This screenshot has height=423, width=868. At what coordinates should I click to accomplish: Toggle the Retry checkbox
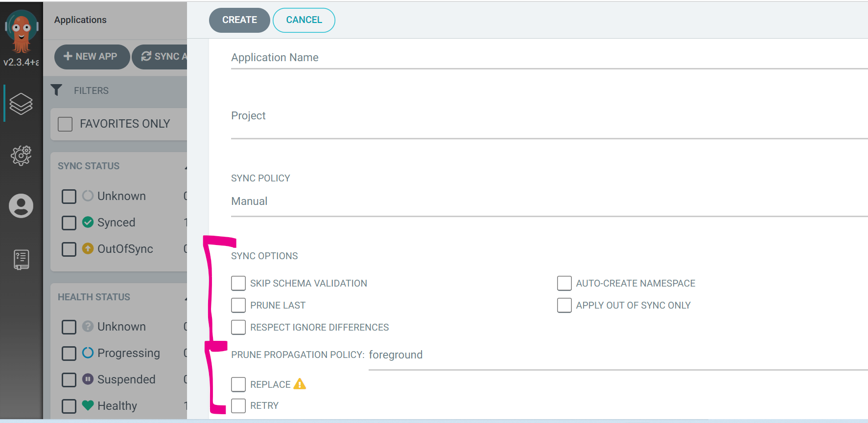[238, 405]
